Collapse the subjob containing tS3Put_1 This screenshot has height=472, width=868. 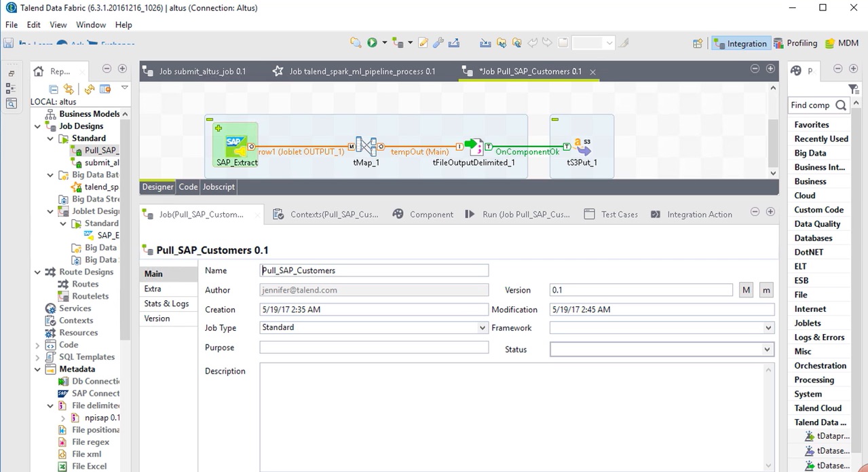click(555, 120)
